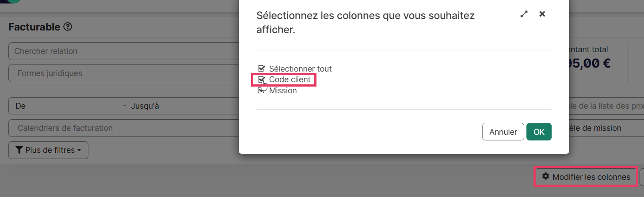Uncheck the Code client column checkbox
Screen dimensions: 644x197
(261, 80)
